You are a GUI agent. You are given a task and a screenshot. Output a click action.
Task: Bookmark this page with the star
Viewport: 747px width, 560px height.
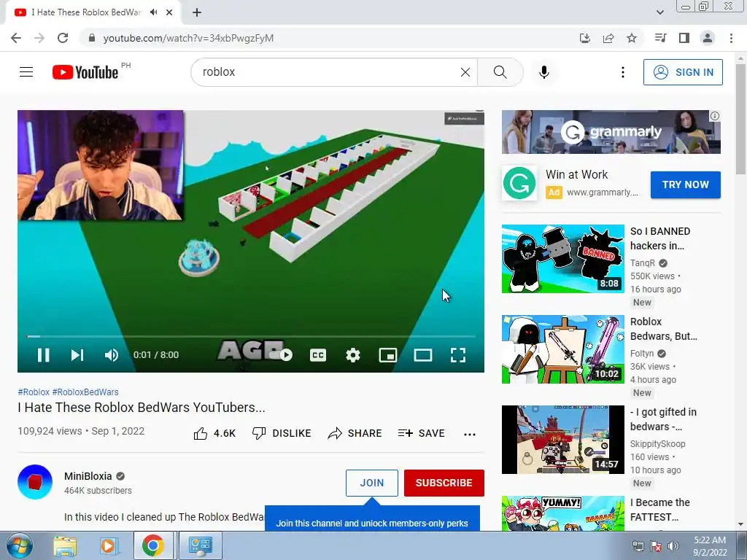(x=631, y=38)
